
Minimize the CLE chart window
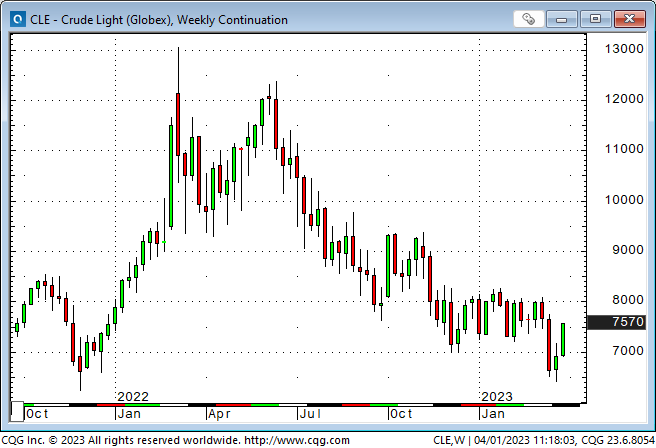point(561,19)
